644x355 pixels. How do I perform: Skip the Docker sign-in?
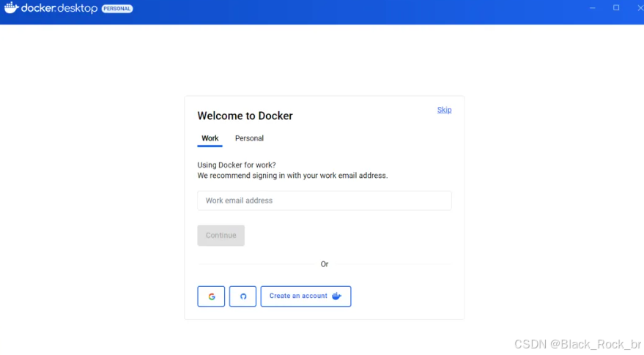444,110
